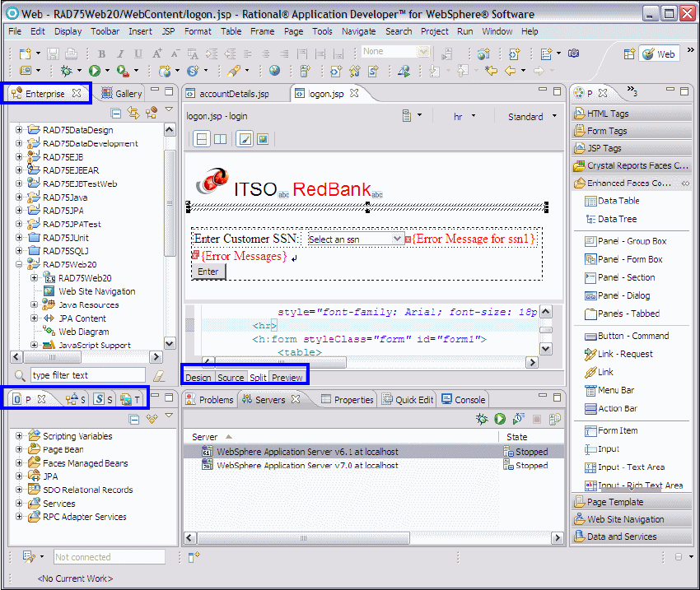Click the green Run icon in main toolbar
Image resolution: width=700 pixels, height=590 pixels.
click(x=94, y=71)
